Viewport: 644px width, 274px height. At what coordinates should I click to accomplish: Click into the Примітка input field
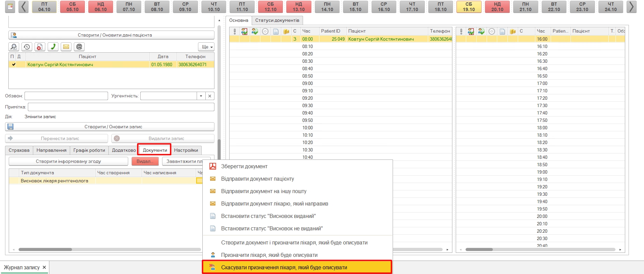[121, 107]
